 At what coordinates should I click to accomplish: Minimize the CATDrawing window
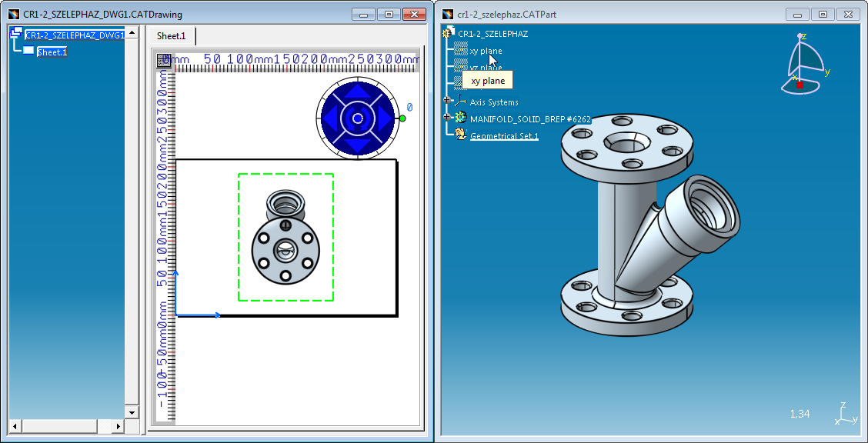point(364,15)
